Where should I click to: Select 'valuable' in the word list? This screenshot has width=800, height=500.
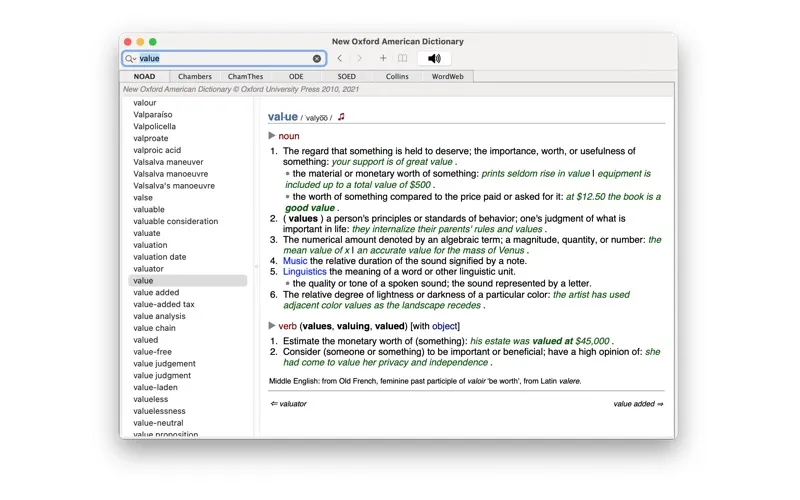point(149,209)
